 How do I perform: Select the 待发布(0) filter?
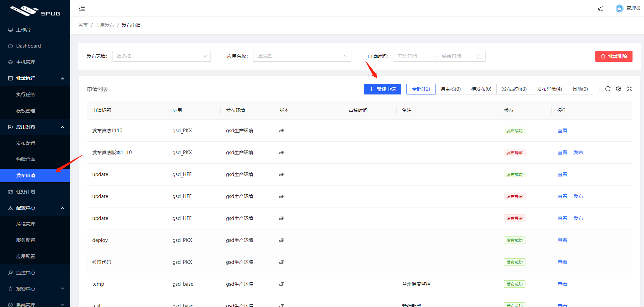[x=481, y=89]
